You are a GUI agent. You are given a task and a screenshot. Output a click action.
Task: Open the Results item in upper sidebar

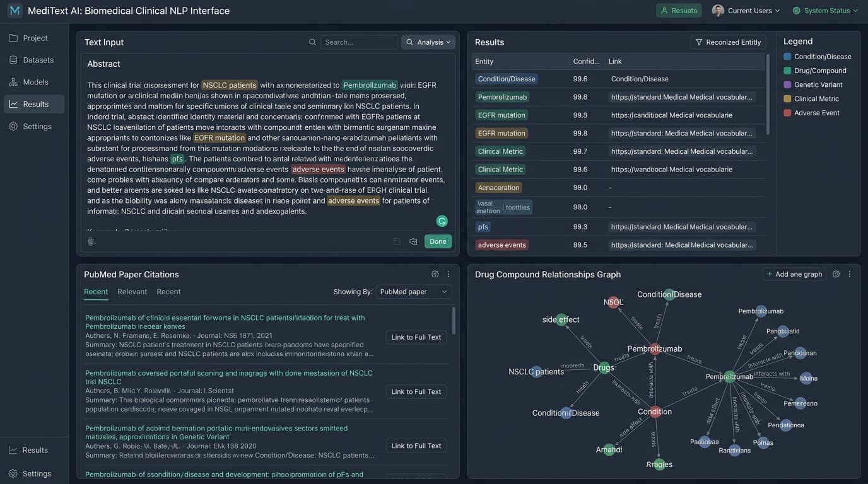point(34,104)
